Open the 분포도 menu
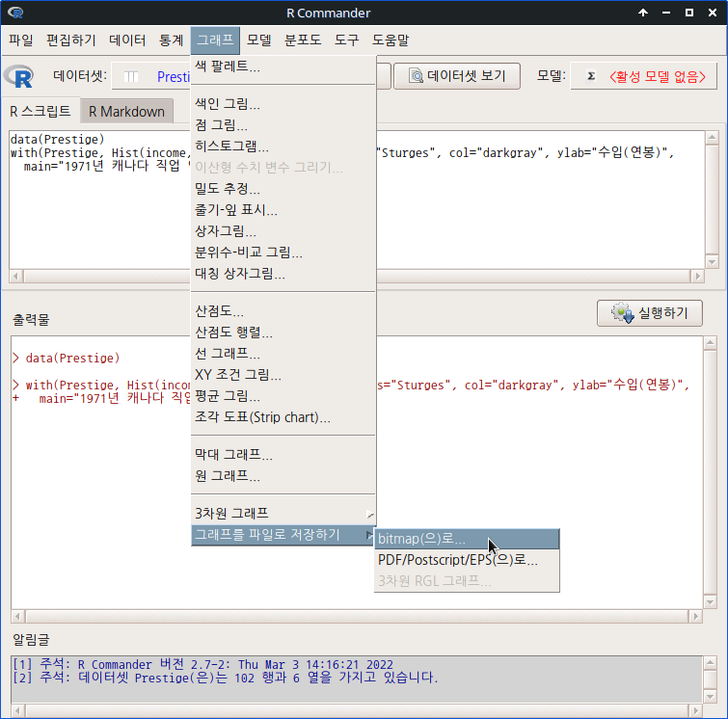Viewport: 728px width, 719px height. 303,40
